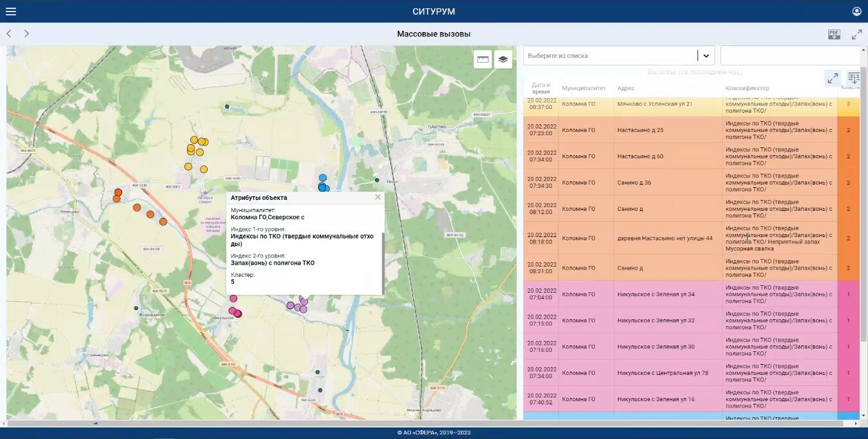Viewport: 868px width, 439px height.
Task: Click timestamp 20.02.2022 08:12:00
Action: click(541, 209)
